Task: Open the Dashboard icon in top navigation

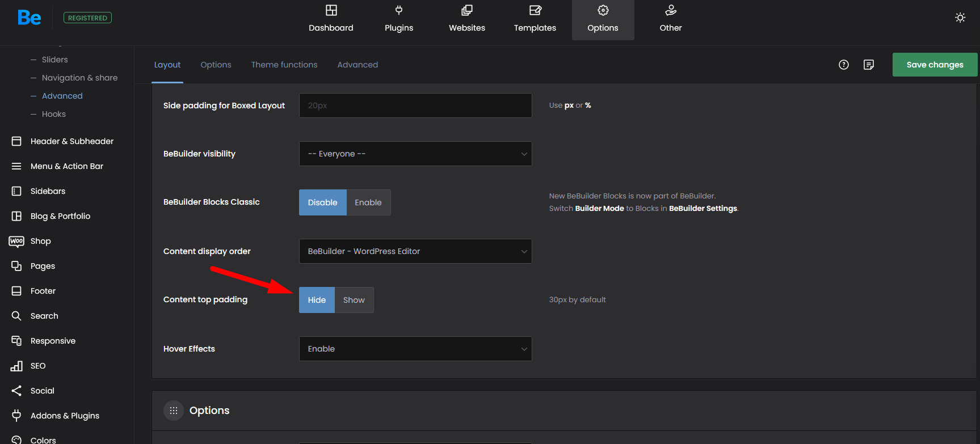Action: (x=331, y=10)
